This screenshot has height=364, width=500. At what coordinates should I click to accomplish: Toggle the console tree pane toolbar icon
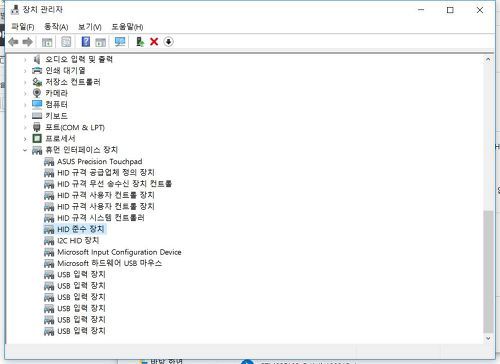(47, 42)
